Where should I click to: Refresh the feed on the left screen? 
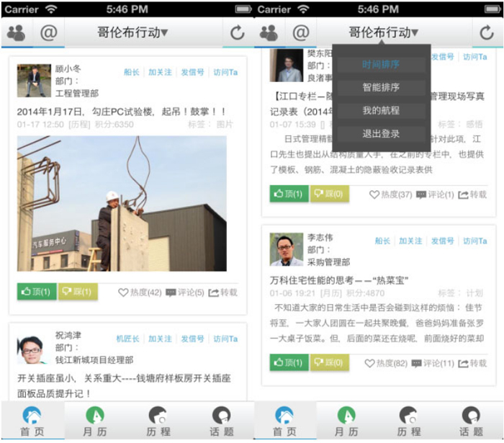tap(237, 33)
